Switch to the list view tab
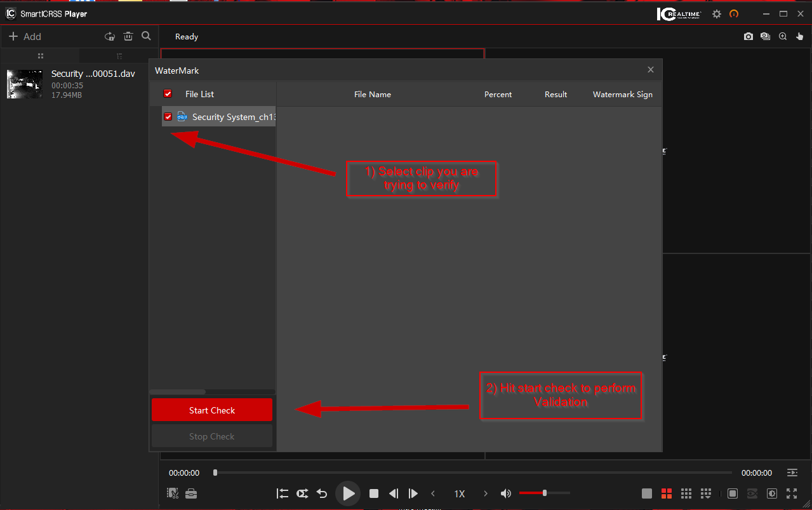 [40, 56]
